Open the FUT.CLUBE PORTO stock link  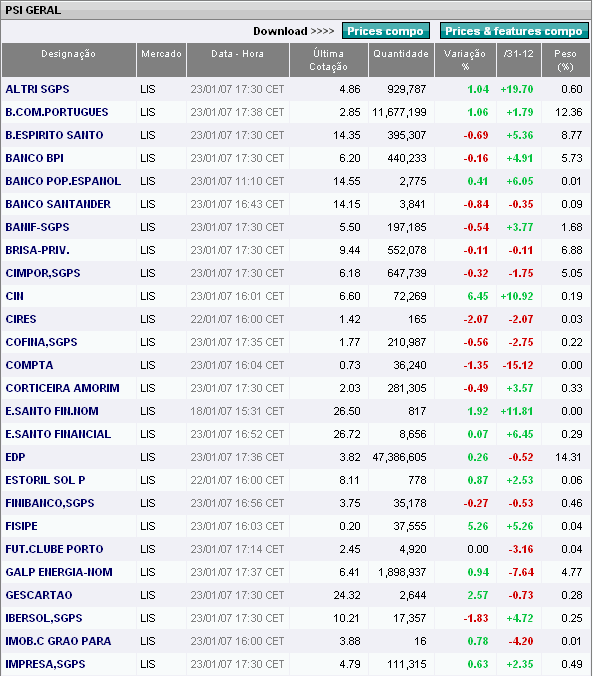54,549
